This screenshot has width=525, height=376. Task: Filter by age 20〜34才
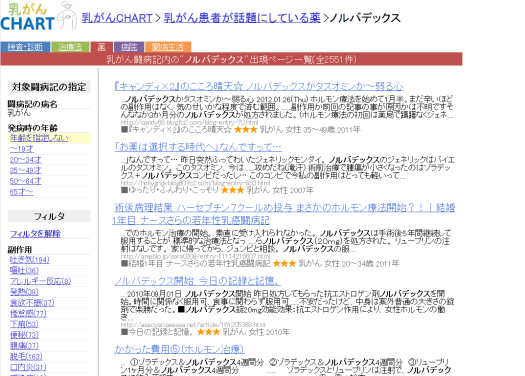click(x=25, y=160)
